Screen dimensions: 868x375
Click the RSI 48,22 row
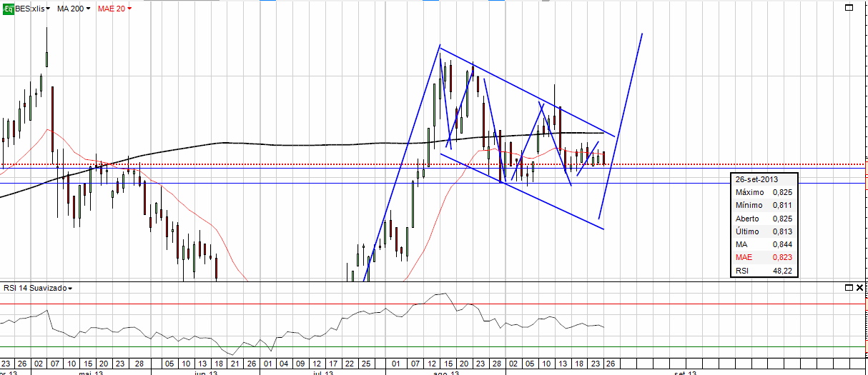763,271
